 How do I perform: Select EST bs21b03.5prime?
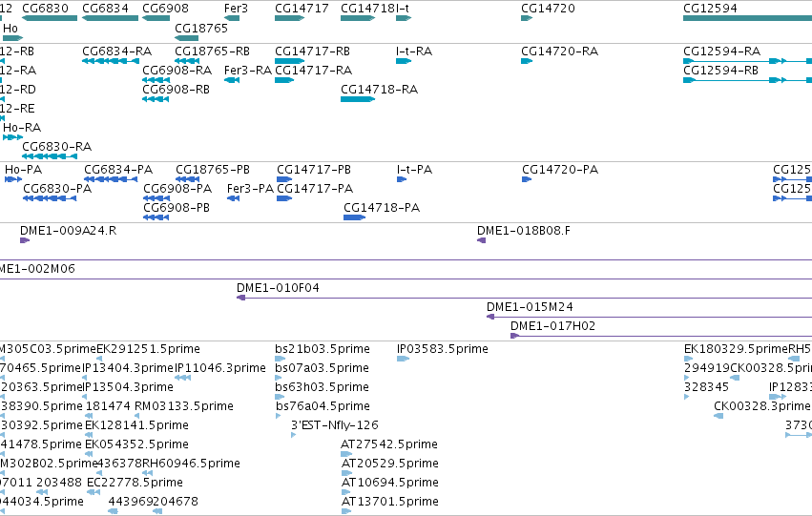click(281, 359)
